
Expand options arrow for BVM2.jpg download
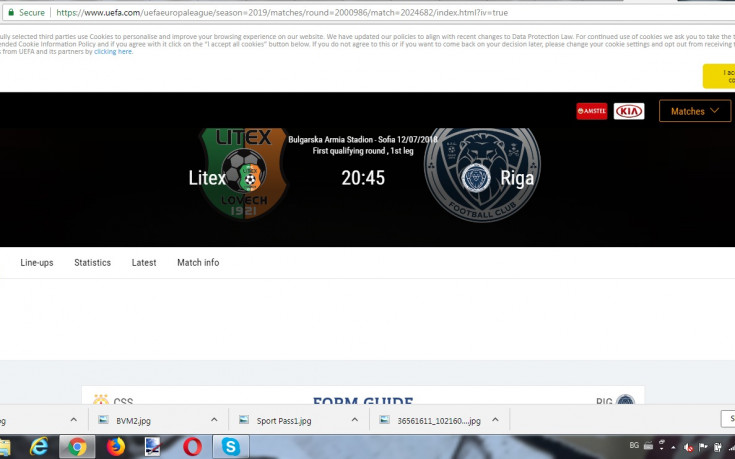click(x=214, y=420)
